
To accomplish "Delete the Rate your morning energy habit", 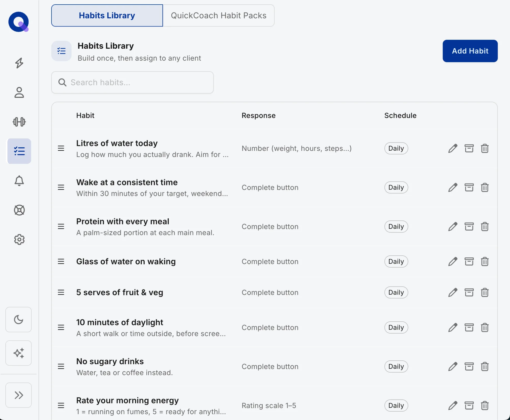I will pos(484,405).
